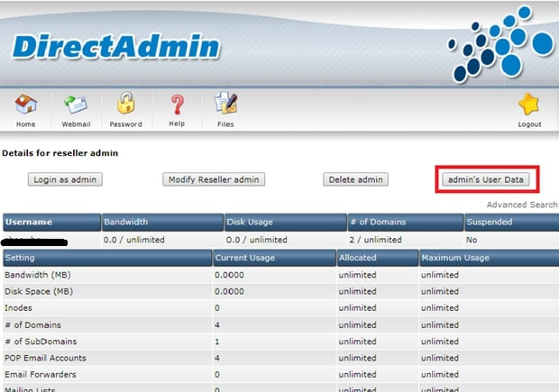Click the '2 / unlimited' domains cell
The width and height of the screenshot is (559, 392).
pyautogui.click(x=375, y=240)
